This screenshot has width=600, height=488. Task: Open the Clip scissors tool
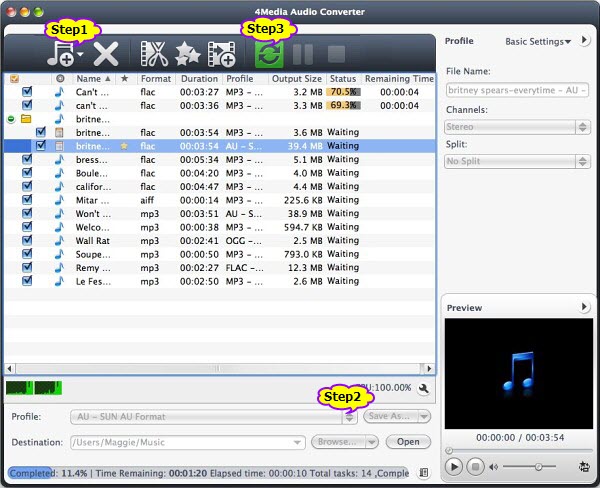[154, 54]
